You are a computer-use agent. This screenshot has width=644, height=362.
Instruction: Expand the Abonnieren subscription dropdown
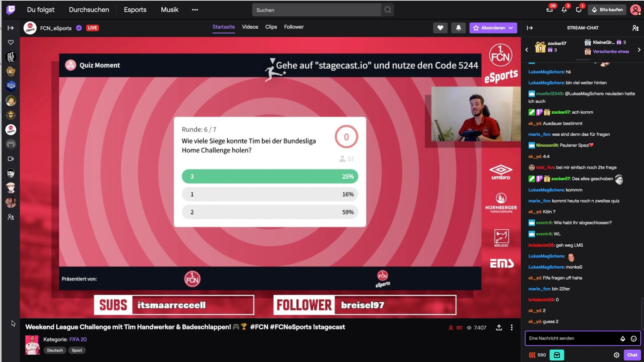point(511,27)
